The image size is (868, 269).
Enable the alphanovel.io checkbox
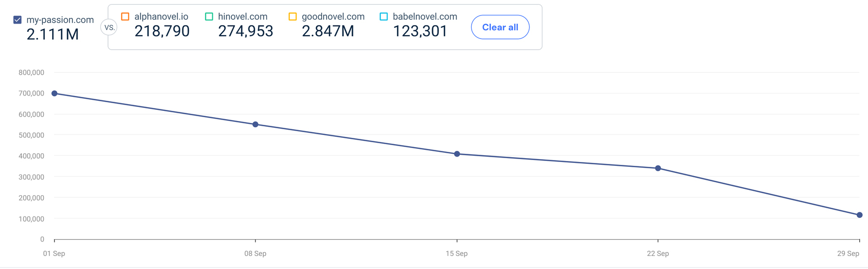[x=125, y=16]
